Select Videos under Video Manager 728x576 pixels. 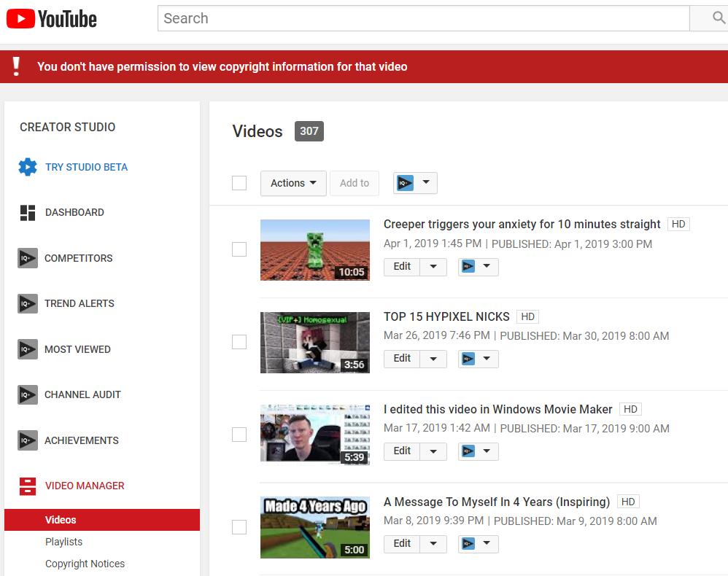click(102, 520)
